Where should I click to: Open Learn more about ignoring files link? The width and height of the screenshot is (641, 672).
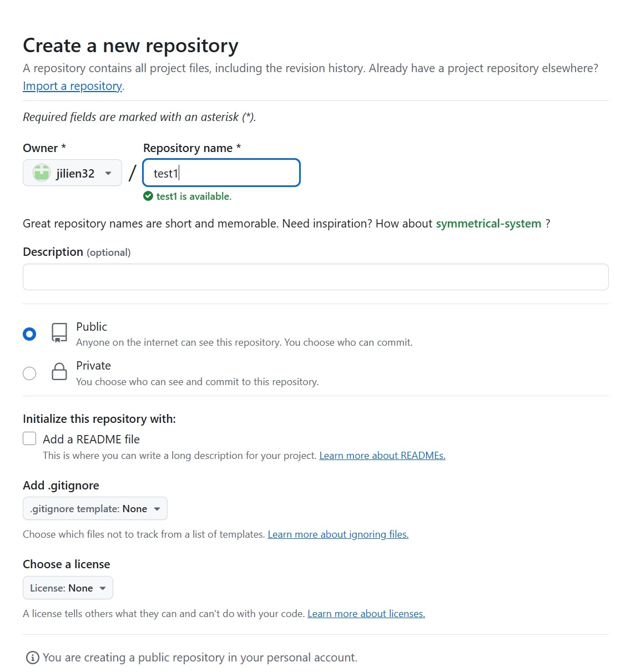coord(338,534)
